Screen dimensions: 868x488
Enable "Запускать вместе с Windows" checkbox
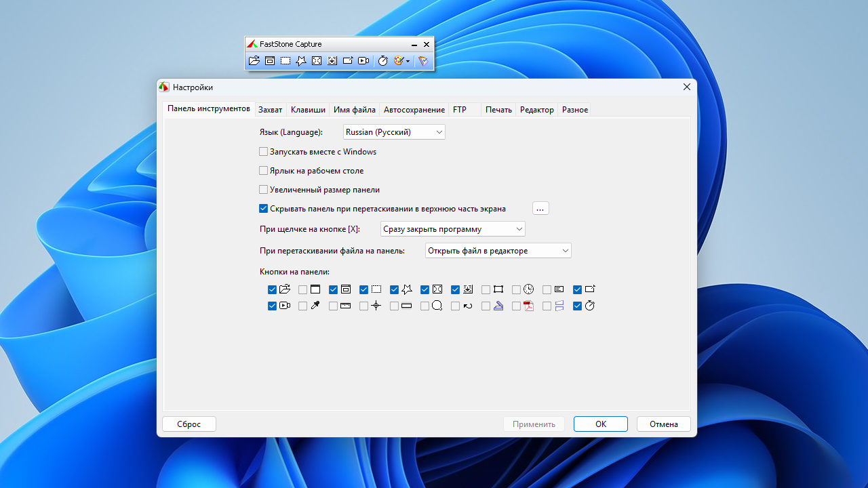point(264,152)
